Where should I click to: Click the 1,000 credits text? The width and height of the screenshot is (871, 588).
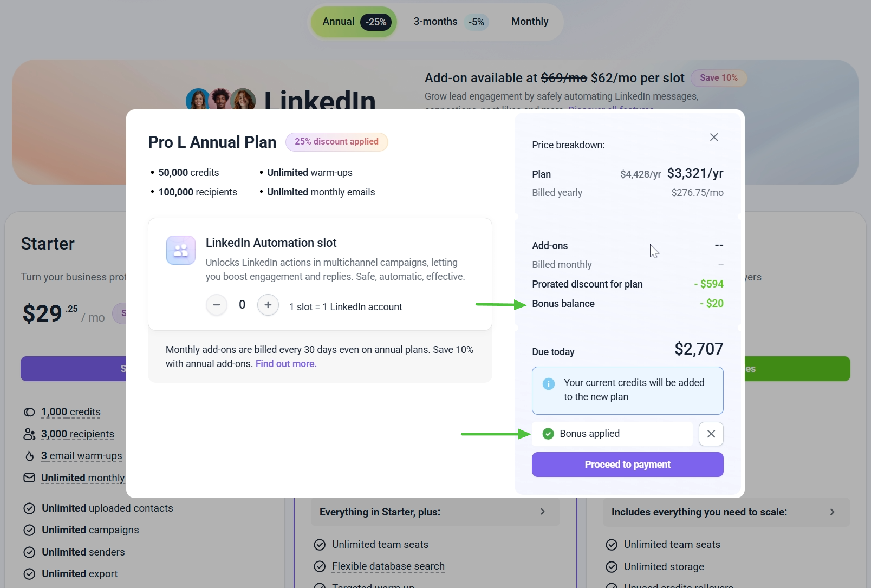click(x=71, y=412)
